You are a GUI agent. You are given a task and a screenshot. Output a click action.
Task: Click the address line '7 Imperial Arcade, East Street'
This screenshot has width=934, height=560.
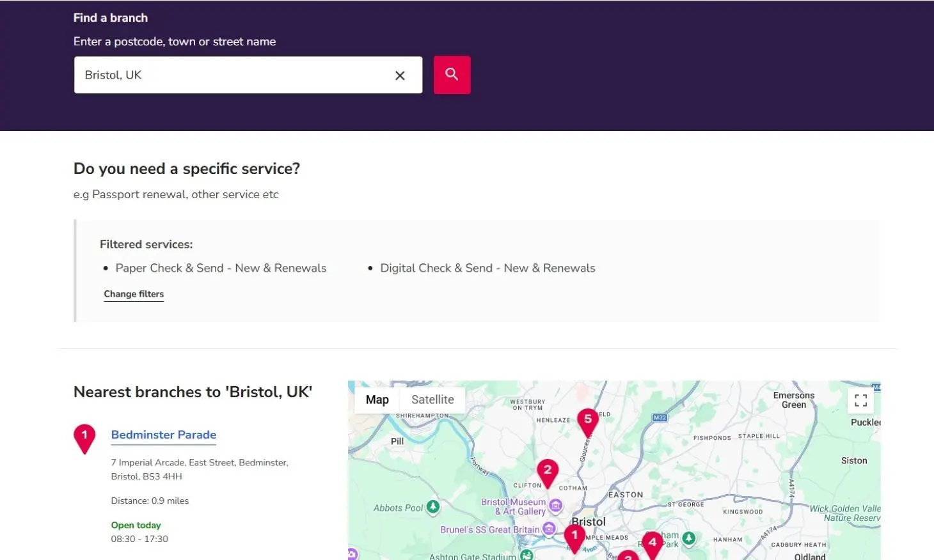click(200, 462)
